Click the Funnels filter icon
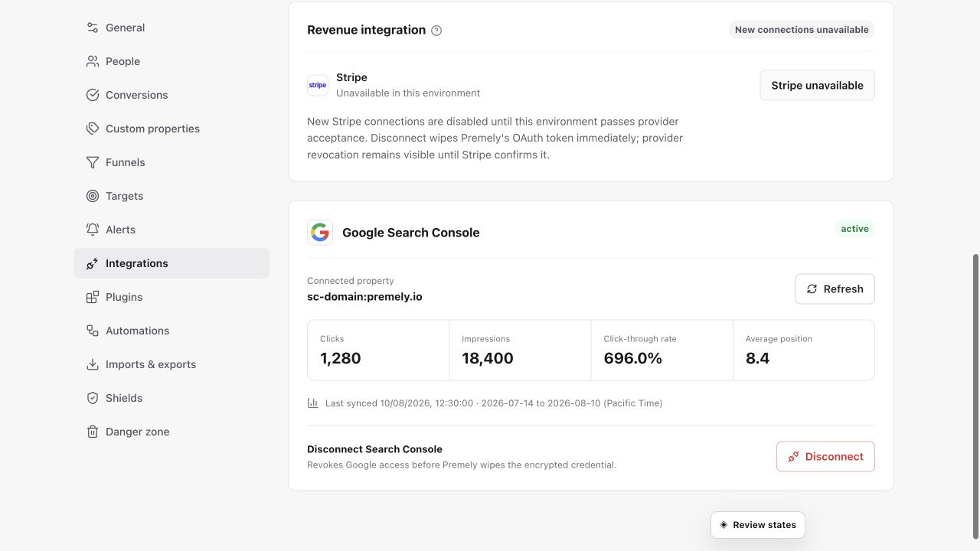980x551 pixels. [x=93, y=162]
